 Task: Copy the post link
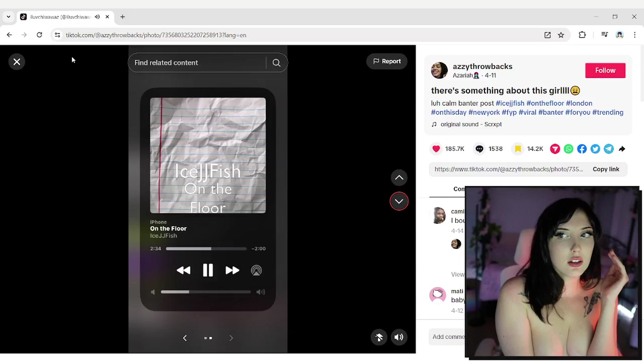pos(606,169)
